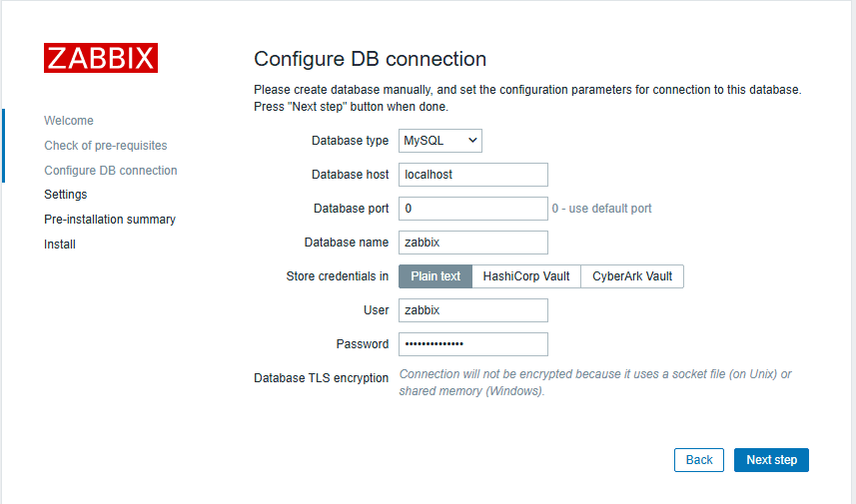Click the Back button
856x504 pixels.
click(699, 460)
